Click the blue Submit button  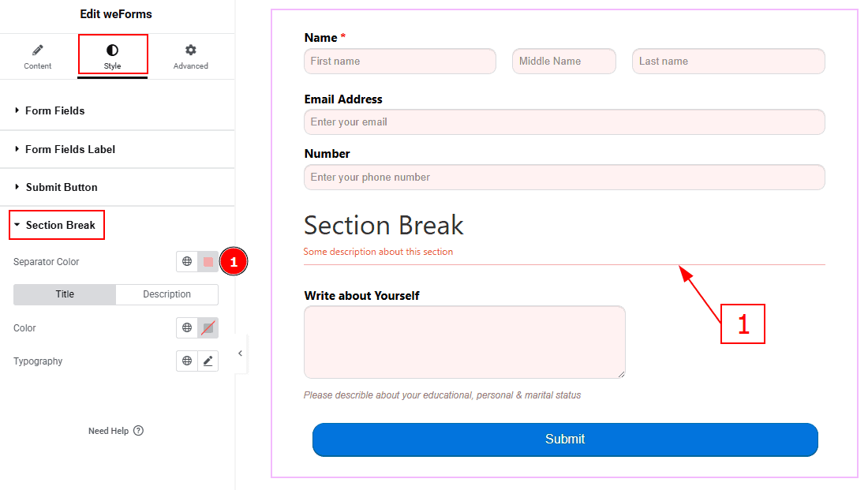pyautogui.click(x=565, y=440)
